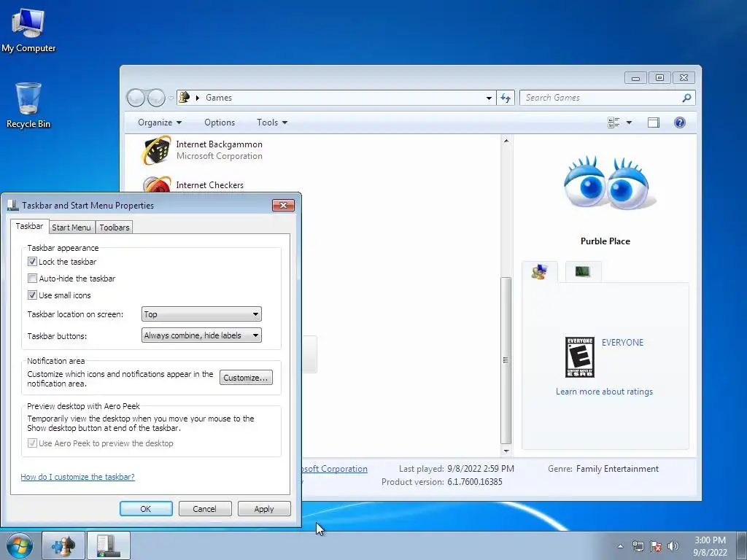This screenshot has height=560, width=747.
Task: Open the recent pages dropdown arrow
Action: [171, 98]
